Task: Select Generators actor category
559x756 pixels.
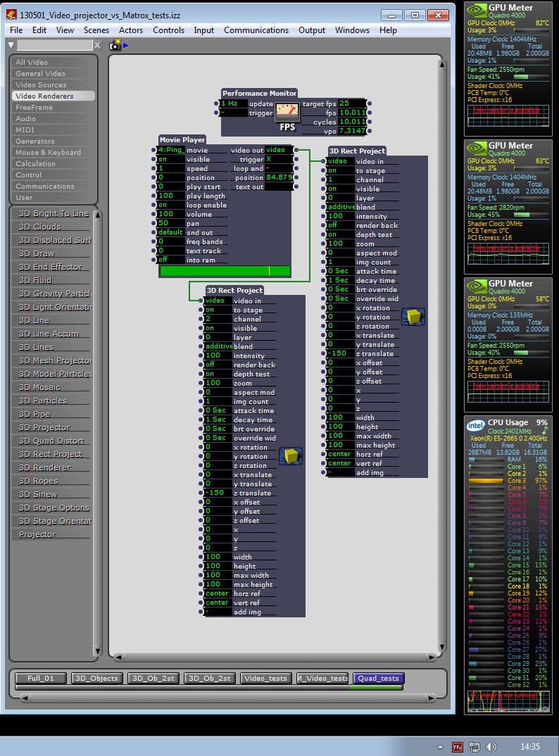Action: click(x=53, y=141)
